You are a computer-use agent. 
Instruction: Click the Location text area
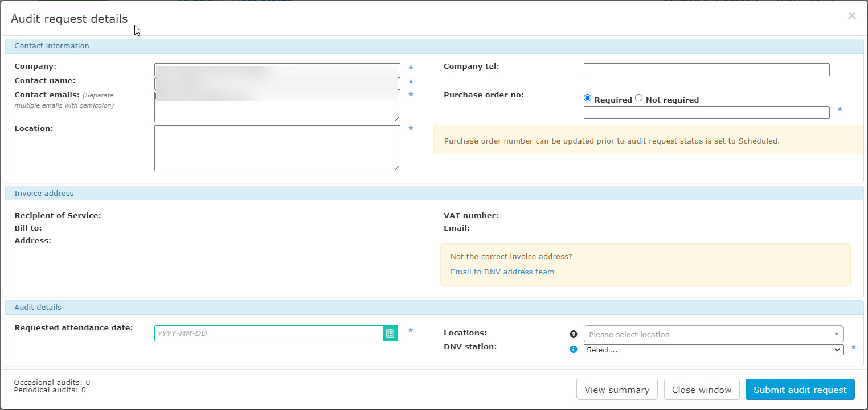tap(277, 148)
